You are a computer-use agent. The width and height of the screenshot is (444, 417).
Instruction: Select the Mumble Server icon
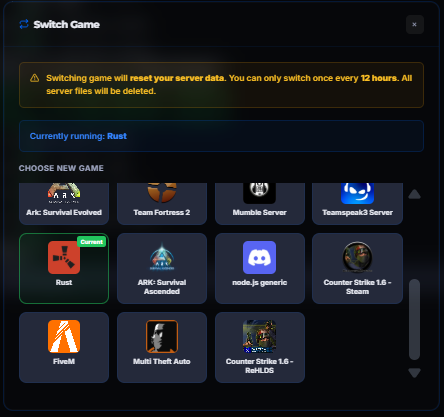[x=259, y=193]
